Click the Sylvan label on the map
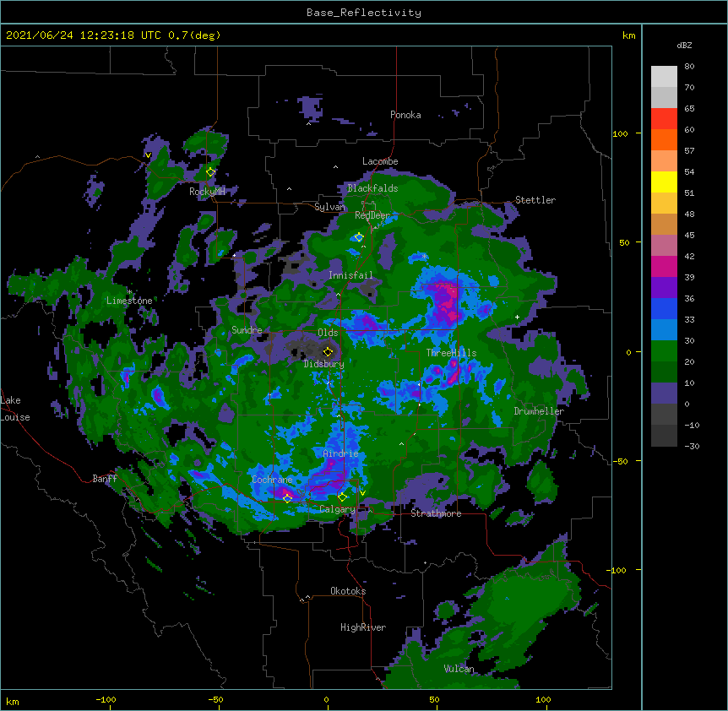This screenshot has height=711, width=728. [329, 207]
